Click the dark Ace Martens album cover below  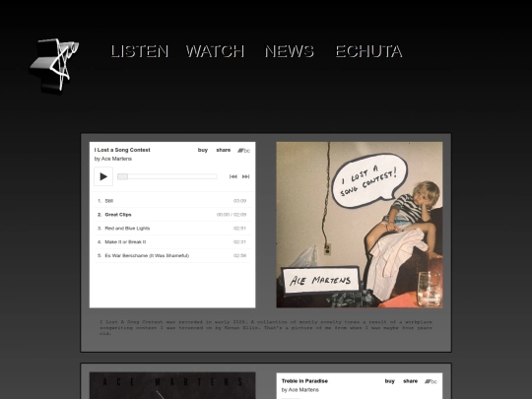tap(172, 385)
